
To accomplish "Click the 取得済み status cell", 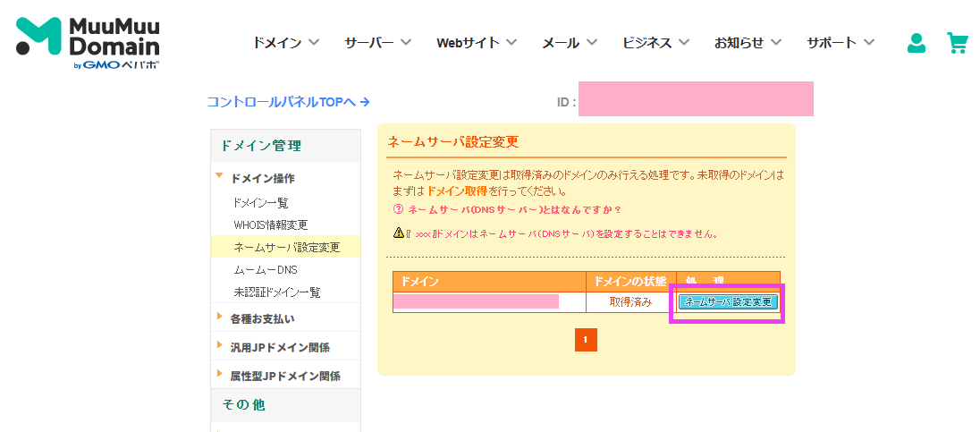I will (x=630, y=302).
